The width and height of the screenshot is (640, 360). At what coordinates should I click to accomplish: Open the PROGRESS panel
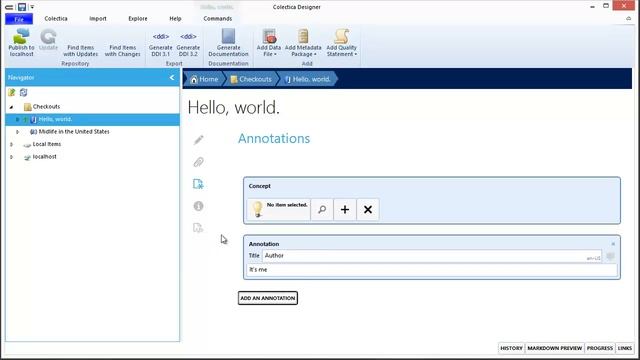[x=600, y=348]
